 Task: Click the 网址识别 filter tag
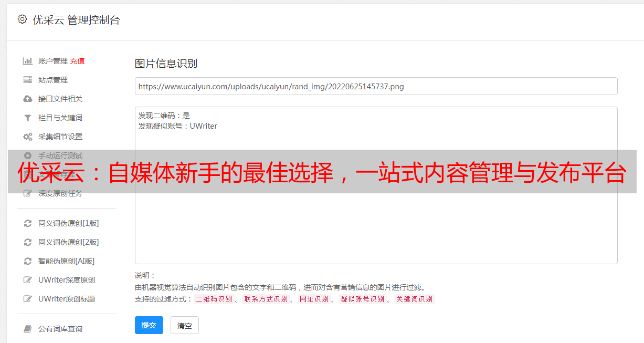tap(314, 299)
